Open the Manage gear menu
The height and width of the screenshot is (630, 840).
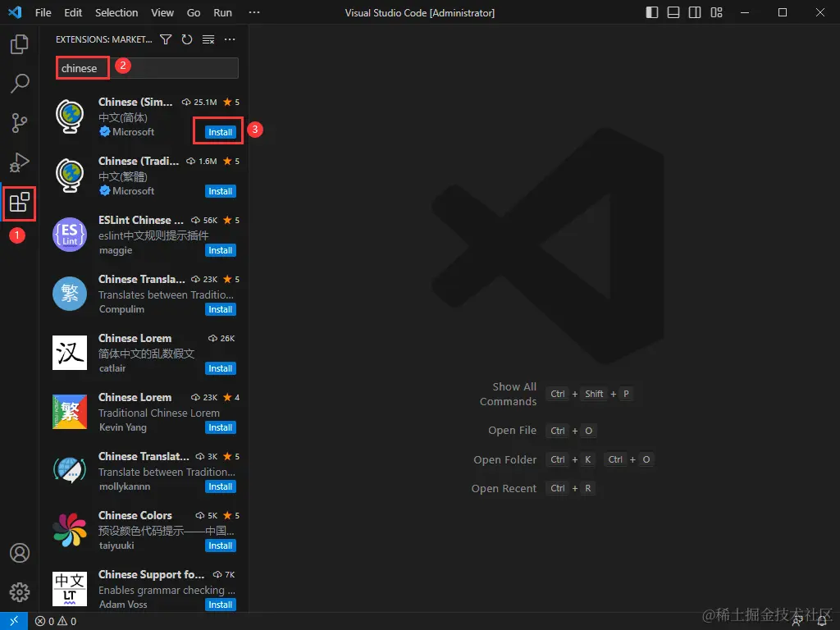click(x=20, y=592)
